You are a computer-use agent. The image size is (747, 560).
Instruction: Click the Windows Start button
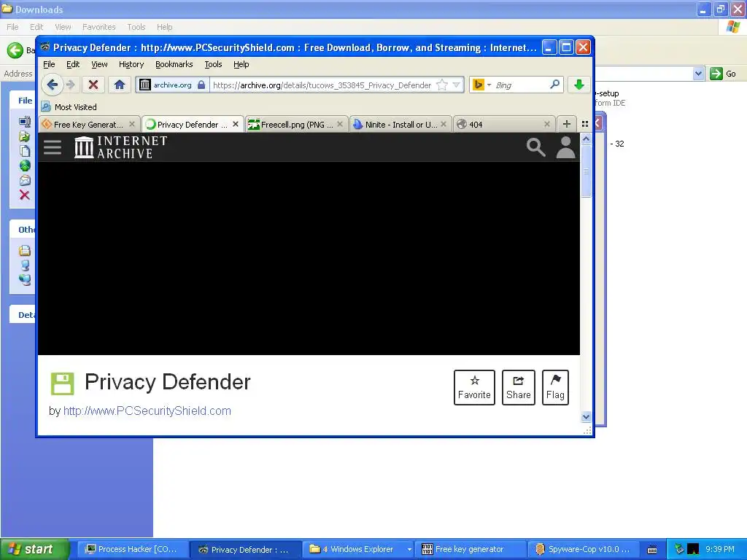[34, 549]
